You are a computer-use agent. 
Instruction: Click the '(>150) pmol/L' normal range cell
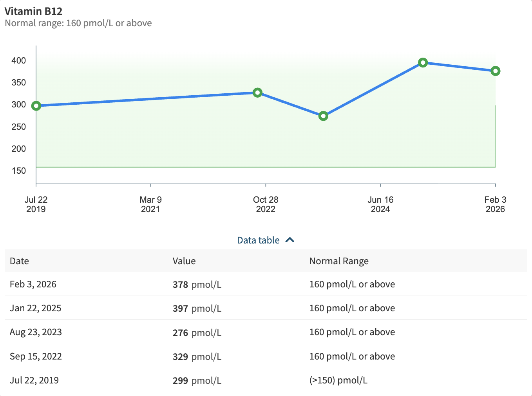coord(338,380)
